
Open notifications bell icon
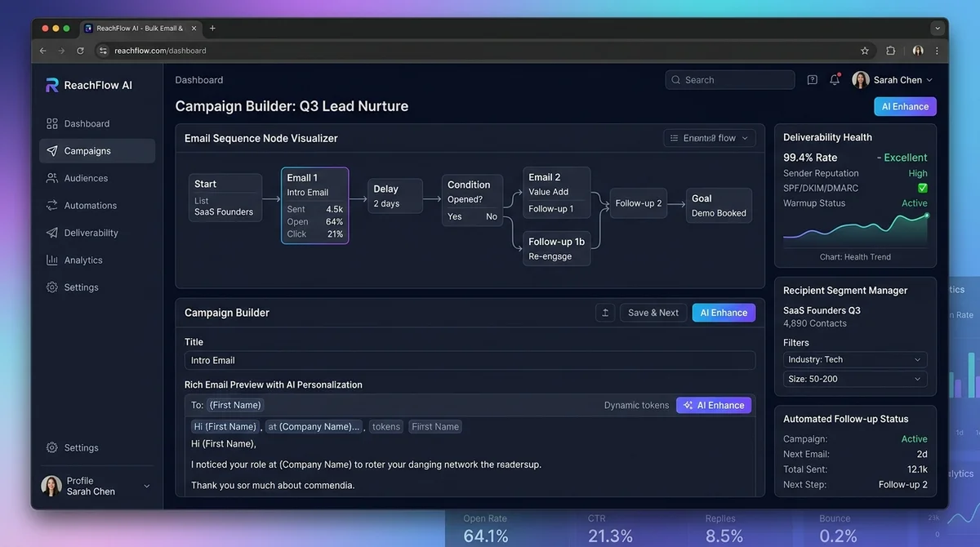tap(835, 80)
